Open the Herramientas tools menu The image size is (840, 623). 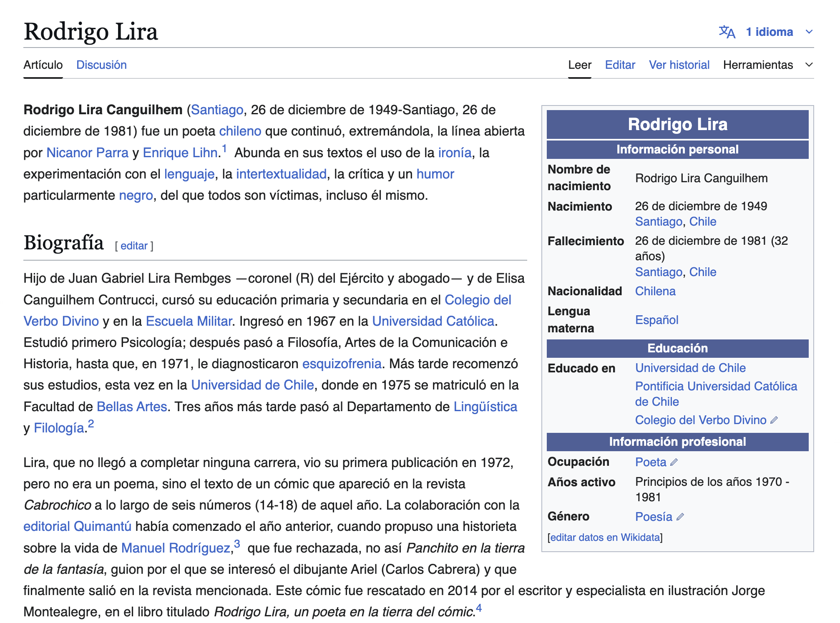tap(758, 65)
